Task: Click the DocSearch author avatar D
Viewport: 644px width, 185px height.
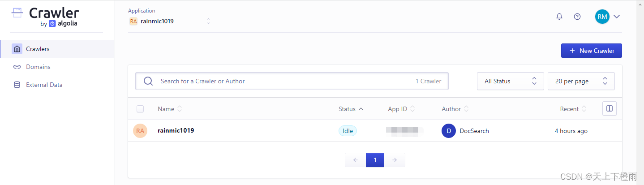Action: [449, 131]
